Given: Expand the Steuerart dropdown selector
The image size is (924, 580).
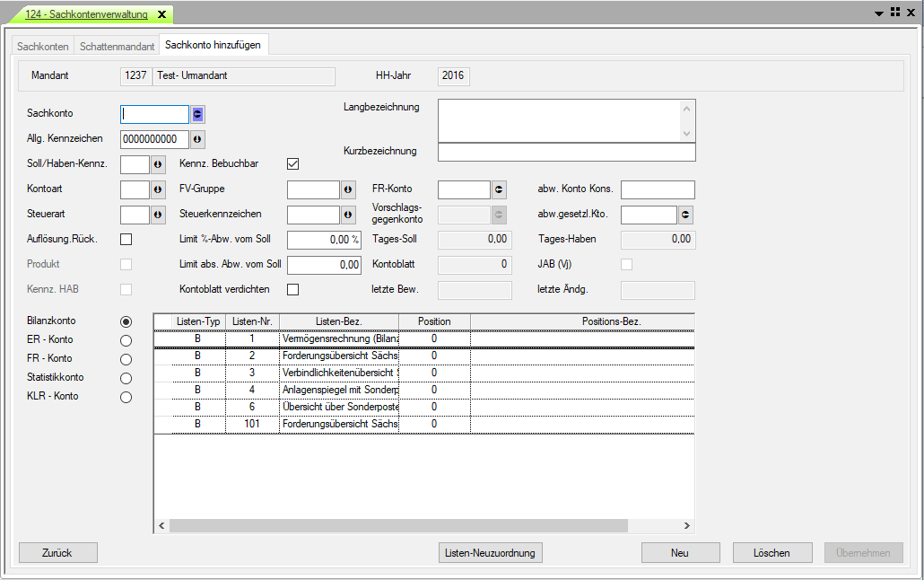Looking at the screenshot, I should pos(158,215).
